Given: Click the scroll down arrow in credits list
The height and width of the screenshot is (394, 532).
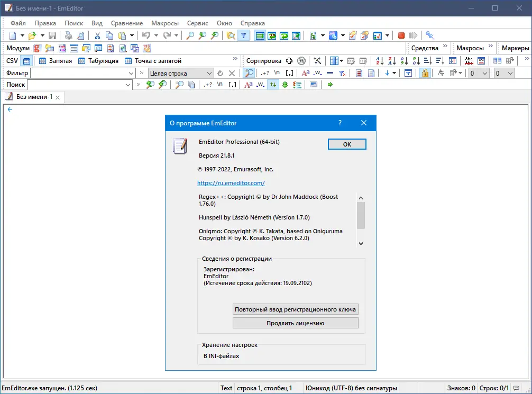Looking at the screenshot, I should (x=361, y=244).
